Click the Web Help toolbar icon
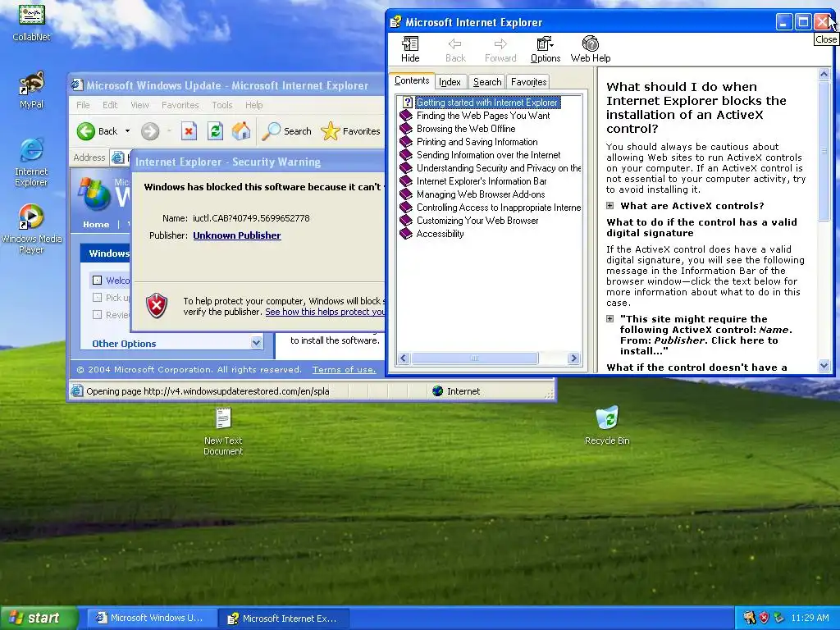The height and width of the screenshot is (630, 840). tap(591, 49)
